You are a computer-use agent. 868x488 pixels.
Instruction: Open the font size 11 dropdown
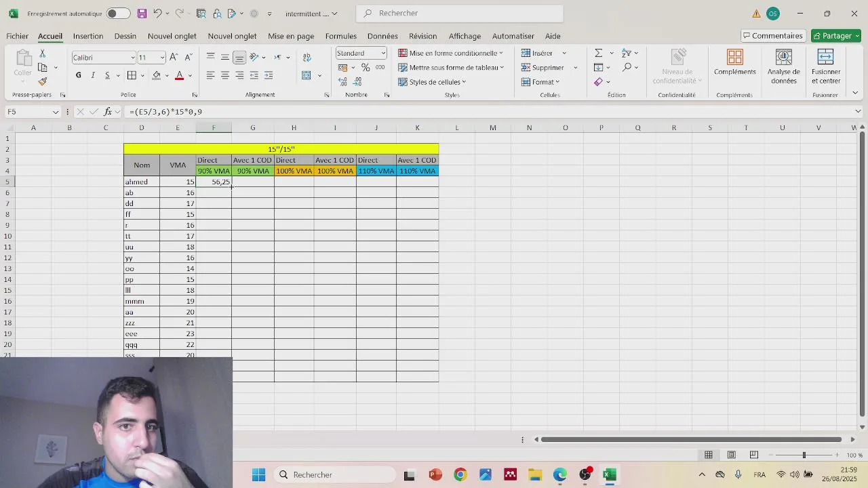point(162,58)
